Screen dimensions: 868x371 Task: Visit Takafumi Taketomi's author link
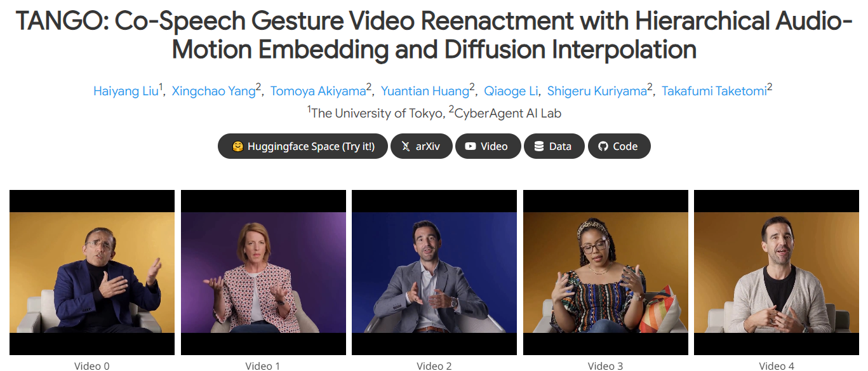(714, 91)
